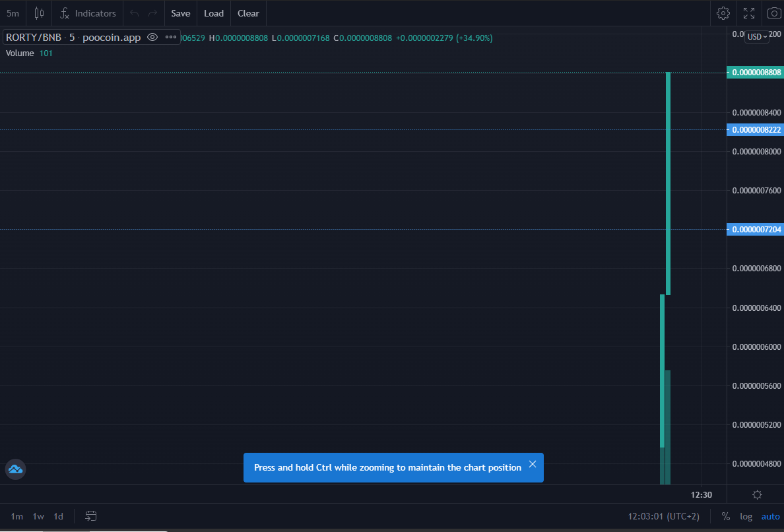
Task: Take a chart snapshot with the camera icon
Action: click(x=773, y=13)
